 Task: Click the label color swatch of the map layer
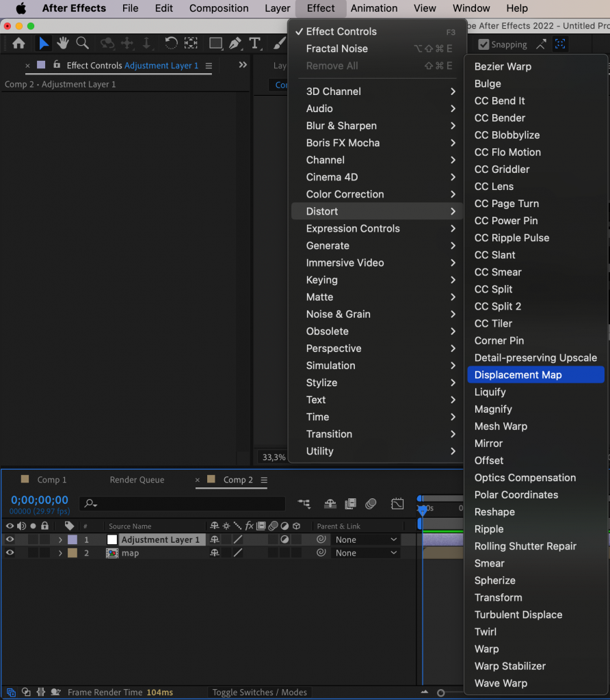tap(73, 552)
